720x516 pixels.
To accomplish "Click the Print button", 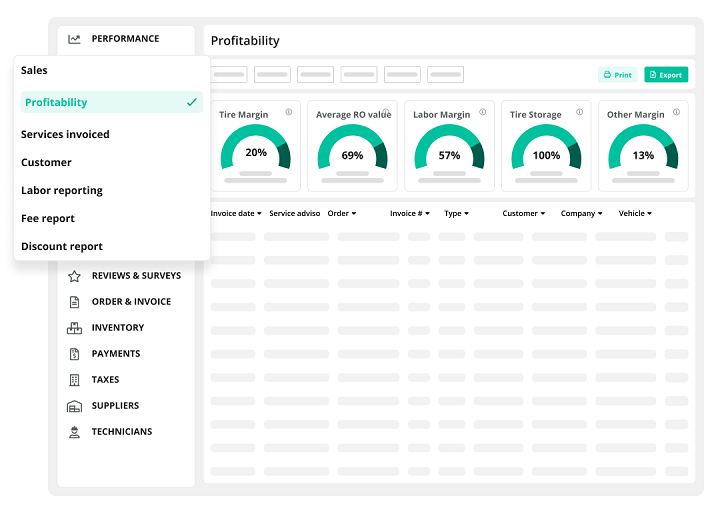I will [618, 75].
